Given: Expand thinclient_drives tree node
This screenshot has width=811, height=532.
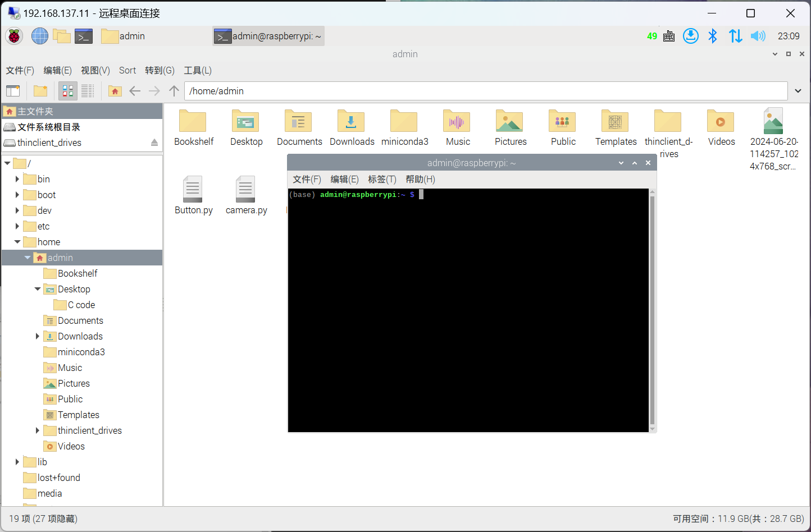Looking at the screenshot, I should point(38,430).
